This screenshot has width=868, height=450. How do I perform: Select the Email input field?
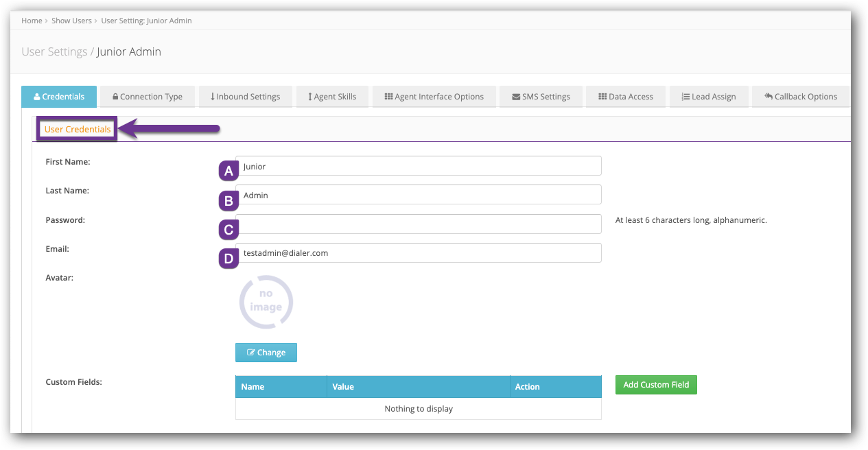(419, 253)
